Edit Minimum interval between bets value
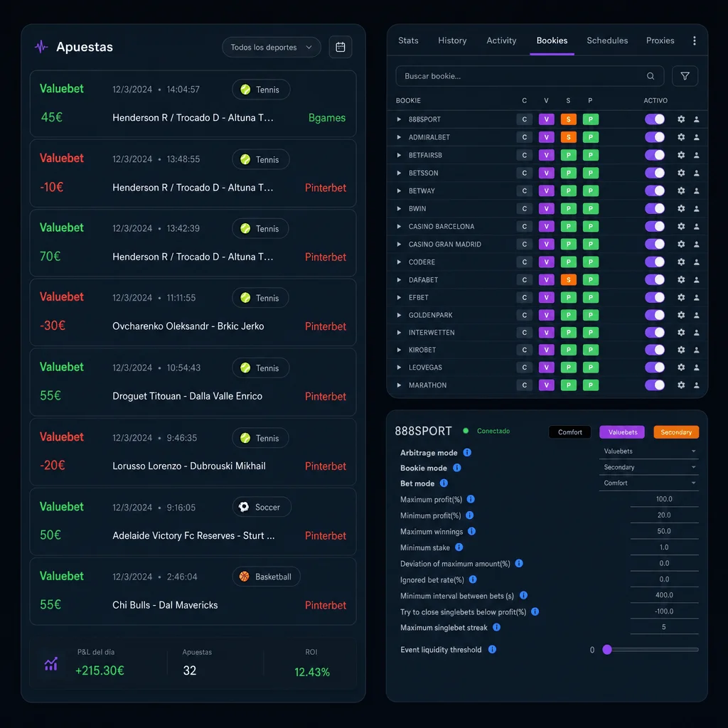This screenshot has height=728, width=728. (x=664, y=595)
